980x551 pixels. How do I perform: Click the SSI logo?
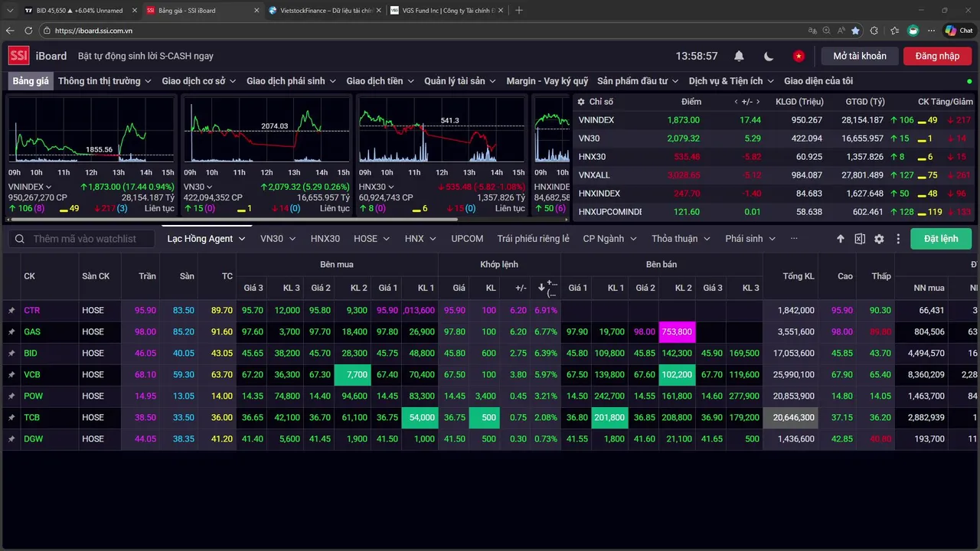(x=19, y=56)
